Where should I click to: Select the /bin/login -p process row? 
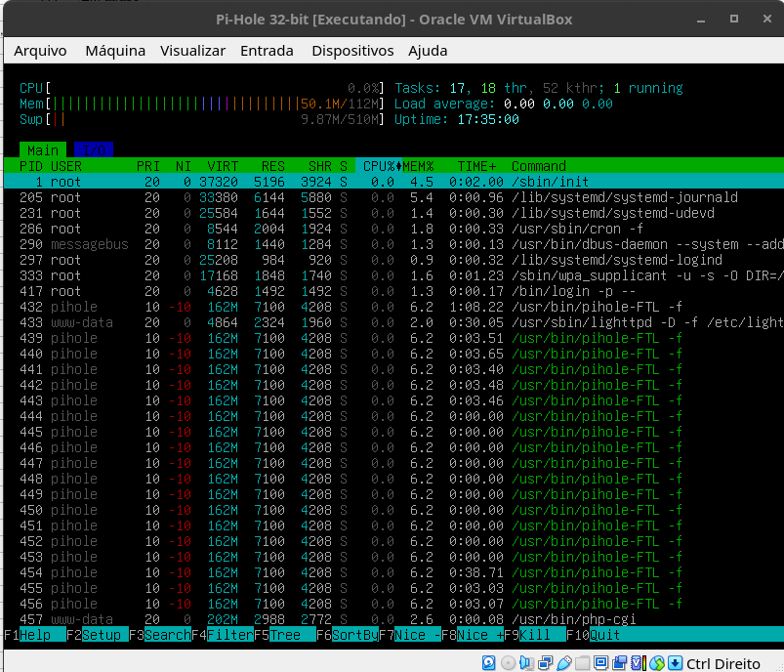click(394, 291)
